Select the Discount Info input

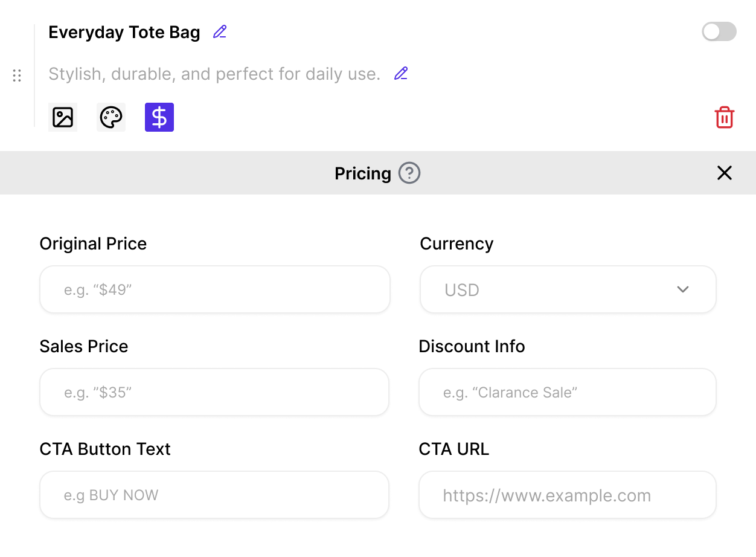(568, 392)
